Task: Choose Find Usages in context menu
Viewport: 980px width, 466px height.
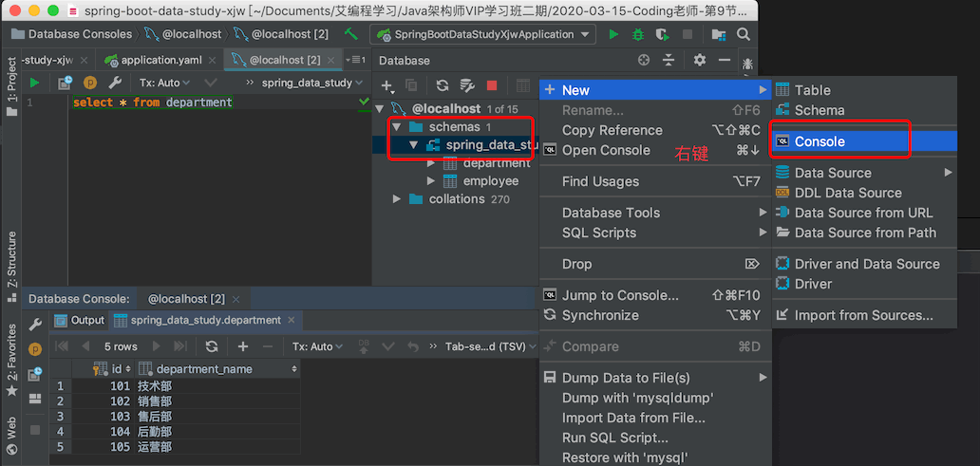Action: [x=654, y=182]
